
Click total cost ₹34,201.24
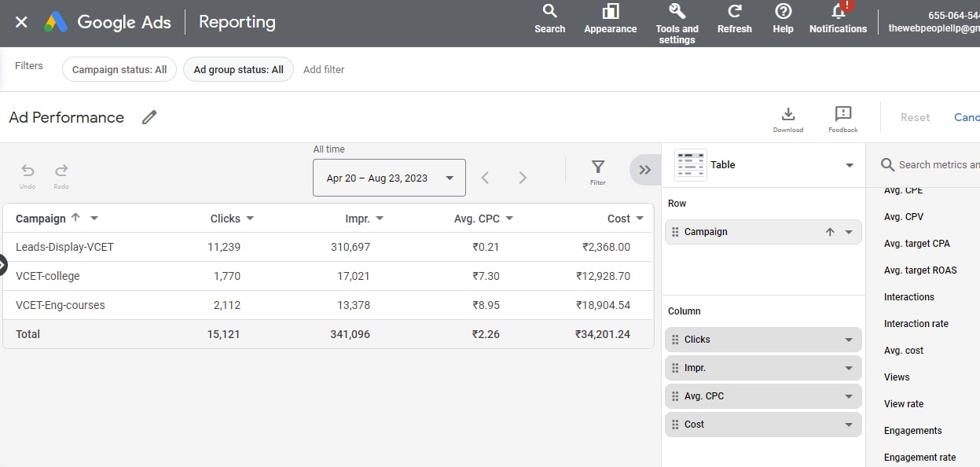coord(602,334)
